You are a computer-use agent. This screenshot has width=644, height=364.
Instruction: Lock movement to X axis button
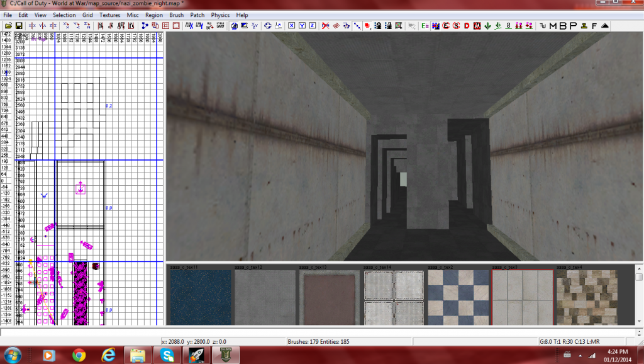[x=292, y=25]
